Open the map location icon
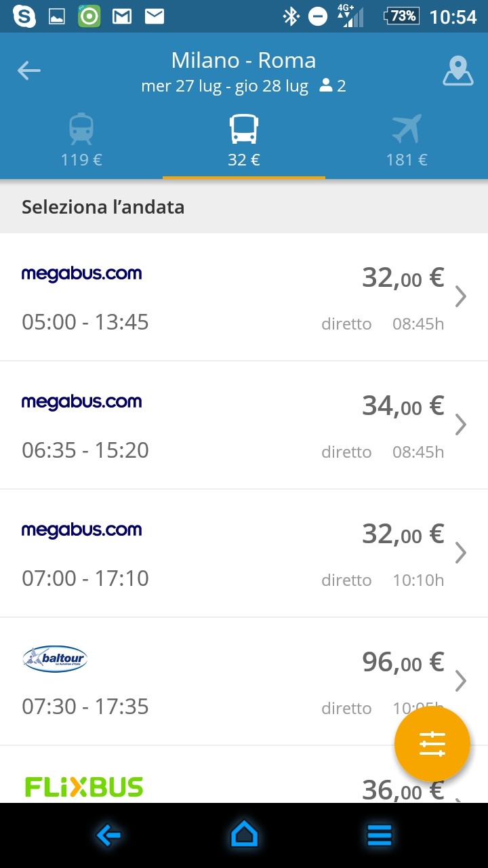Viewport: 488px width, 868px height. tap(458, 71)
